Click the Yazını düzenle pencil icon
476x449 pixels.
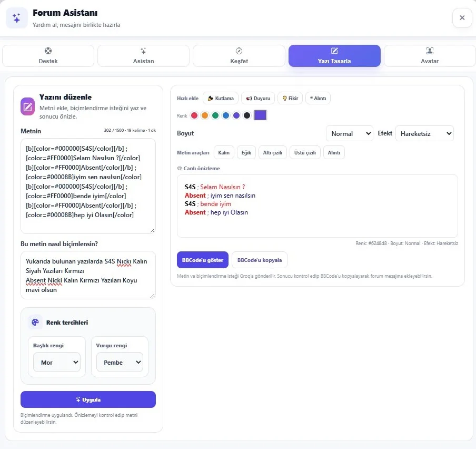27,106
